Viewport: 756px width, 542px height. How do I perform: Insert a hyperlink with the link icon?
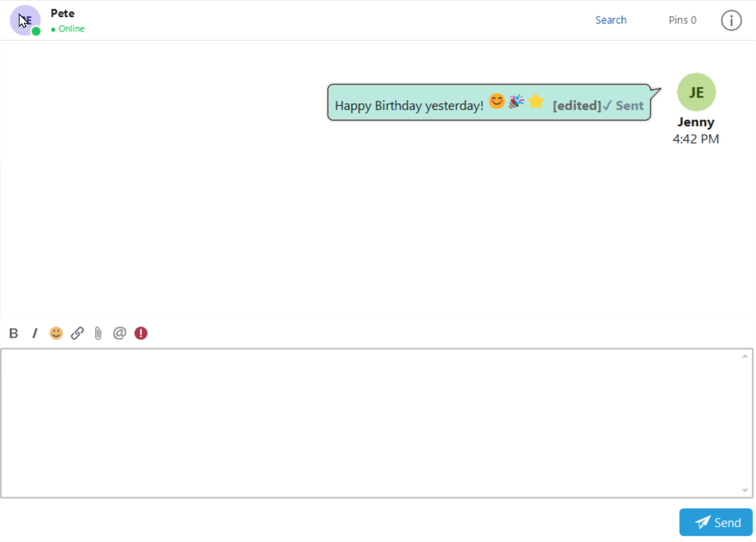click(x=77, y=333)
